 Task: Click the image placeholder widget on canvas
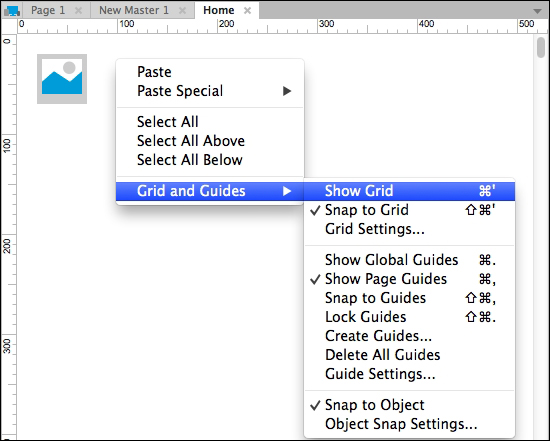click(x=62, y=79)
